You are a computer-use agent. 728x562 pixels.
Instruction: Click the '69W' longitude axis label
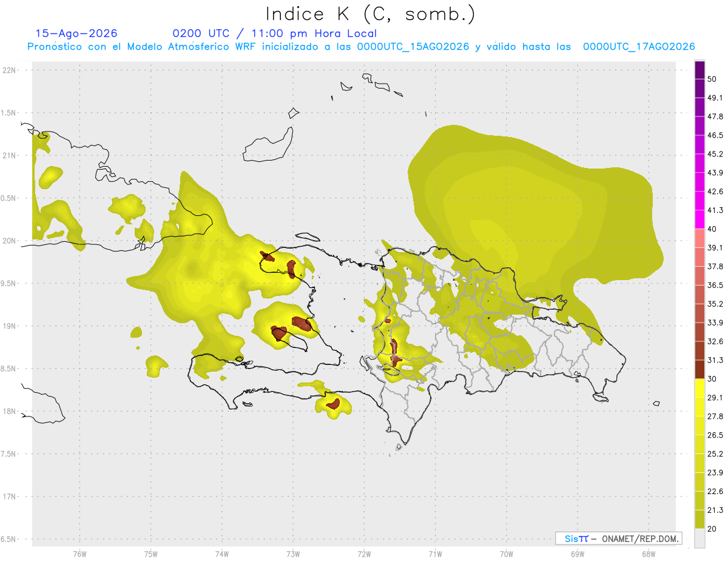click(x=578, y=554)
